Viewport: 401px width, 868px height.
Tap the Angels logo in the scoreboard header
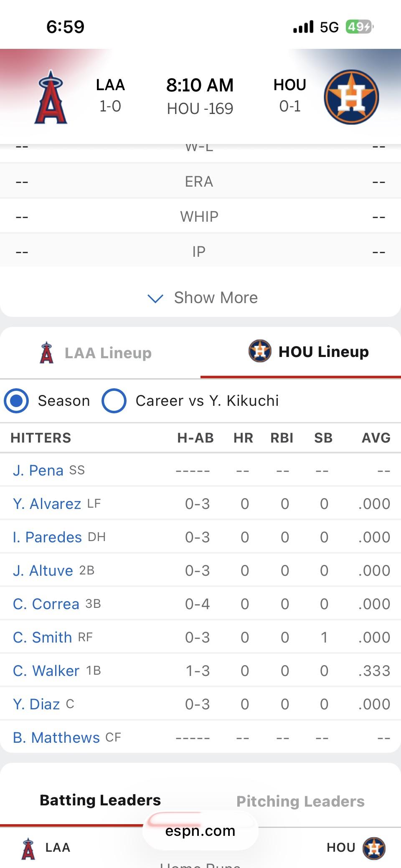51,97
